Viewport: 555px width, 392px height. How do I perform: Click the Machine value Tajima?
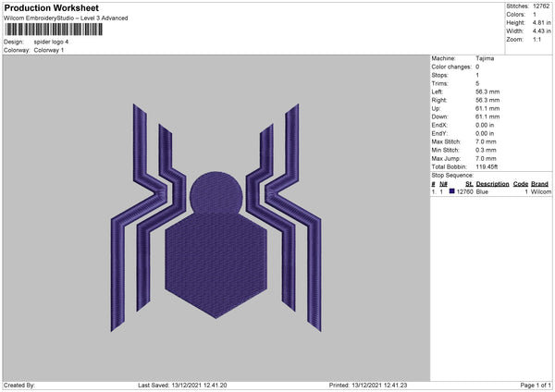click(x=484, y=58)
